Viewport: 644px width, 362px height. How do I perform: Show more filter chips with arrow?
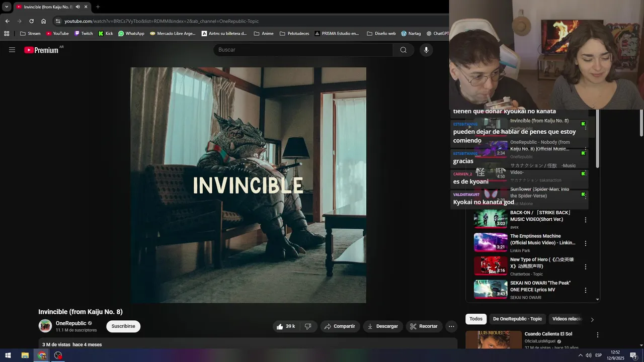(x=592, y=319)
